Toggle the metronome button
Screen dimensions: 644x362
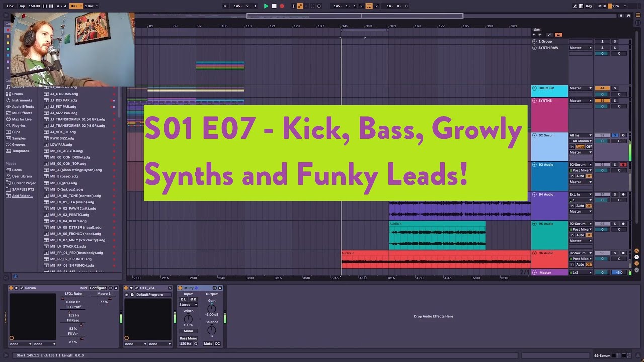click(75, 6)
